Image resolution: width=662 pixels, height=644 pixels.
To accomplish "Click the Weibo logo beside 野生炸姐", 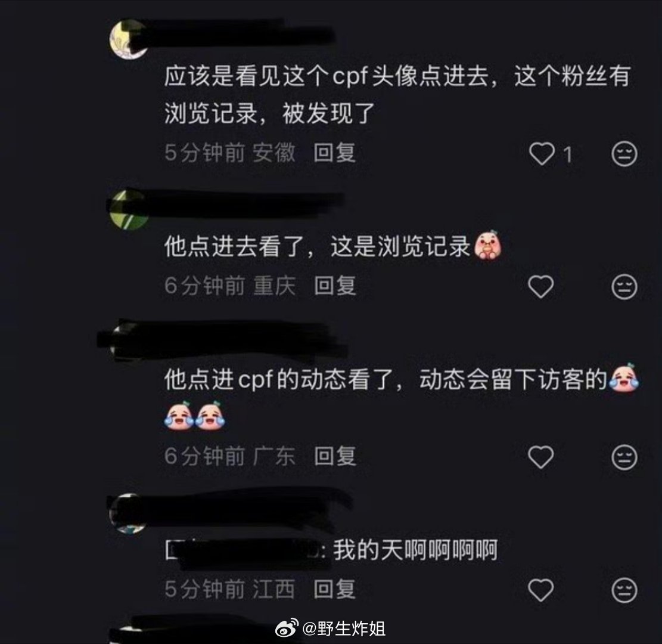I will click(287, 628).
